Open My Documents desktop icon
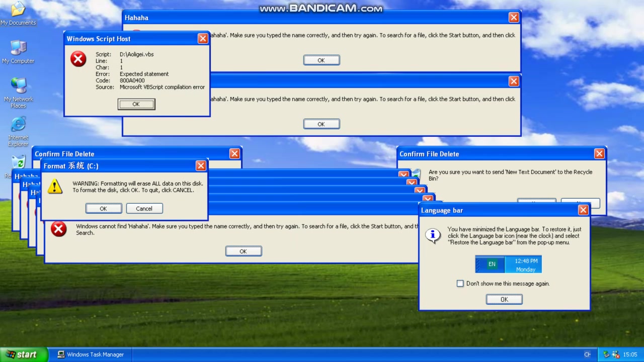 (18, 13)
